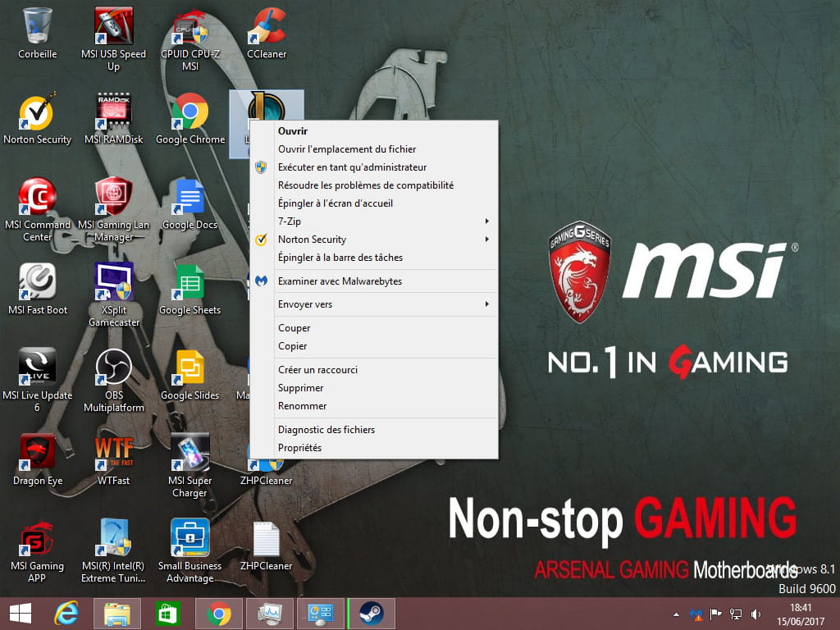Choose Examiner avec Malwarebytes
The image size is (840, 630).
[x=374, y=281]
